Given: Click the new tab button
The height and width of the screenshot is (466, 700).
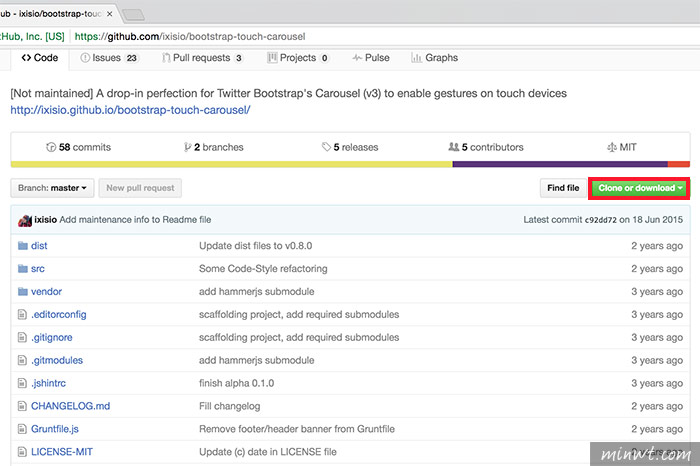Looking at the screenshot, I should click(133, 15).
